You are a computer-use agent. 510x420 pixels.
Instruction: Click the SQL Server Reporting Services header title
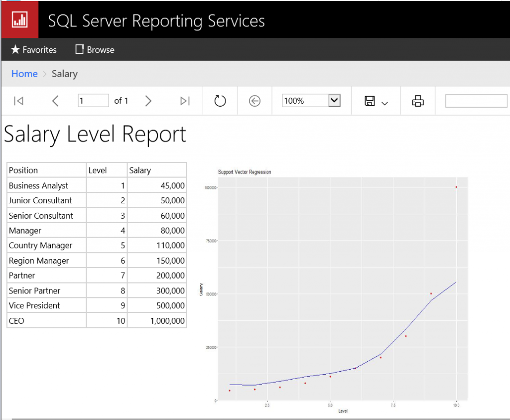click(x=156, y=21)
